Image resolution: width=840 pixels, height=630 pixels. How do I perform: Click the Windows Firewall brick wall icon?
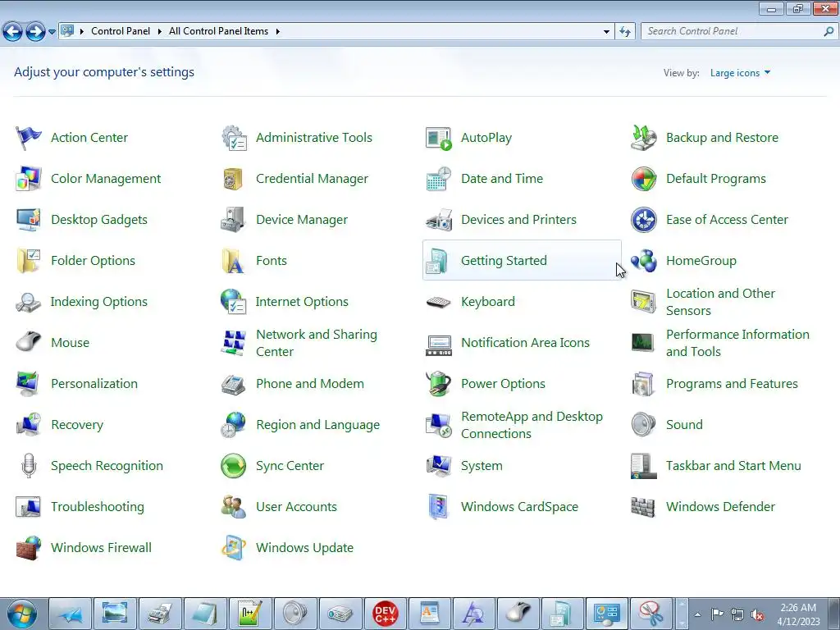(x=29, y=547)
